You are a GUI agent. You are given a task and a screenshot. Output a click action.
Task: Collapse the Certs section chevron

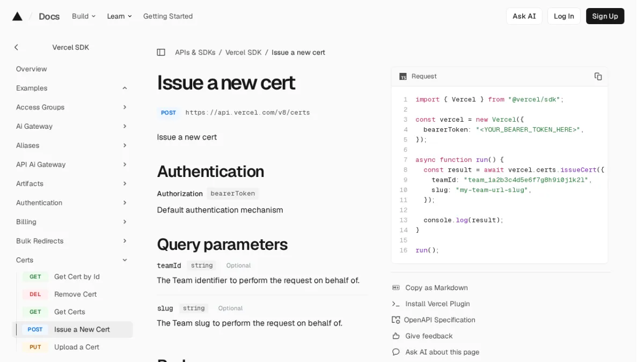click(x=125, y=260)
